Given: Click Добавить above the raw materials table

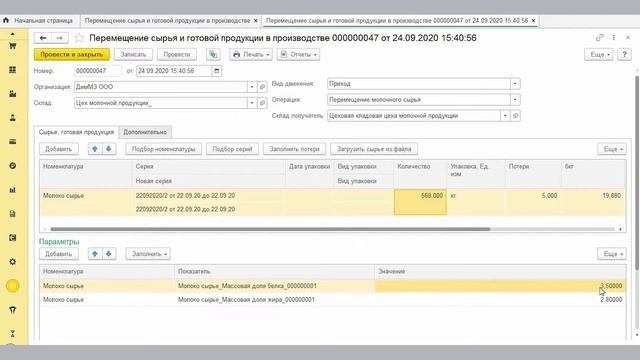Looking at the screenshot, I should (x=58, y=149).
